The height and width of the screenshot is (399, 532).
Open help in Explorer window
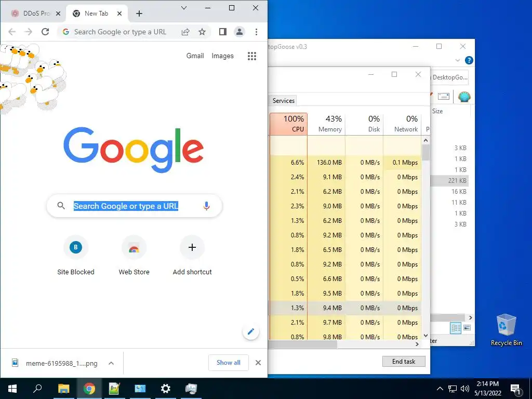[x=469, y=60]
